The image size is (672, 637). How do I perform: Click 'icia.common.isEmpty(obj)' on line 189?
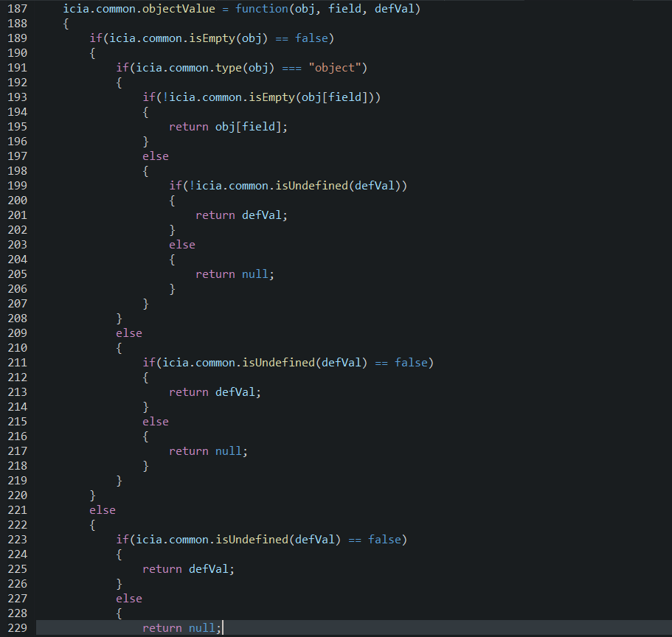[189, 38]
